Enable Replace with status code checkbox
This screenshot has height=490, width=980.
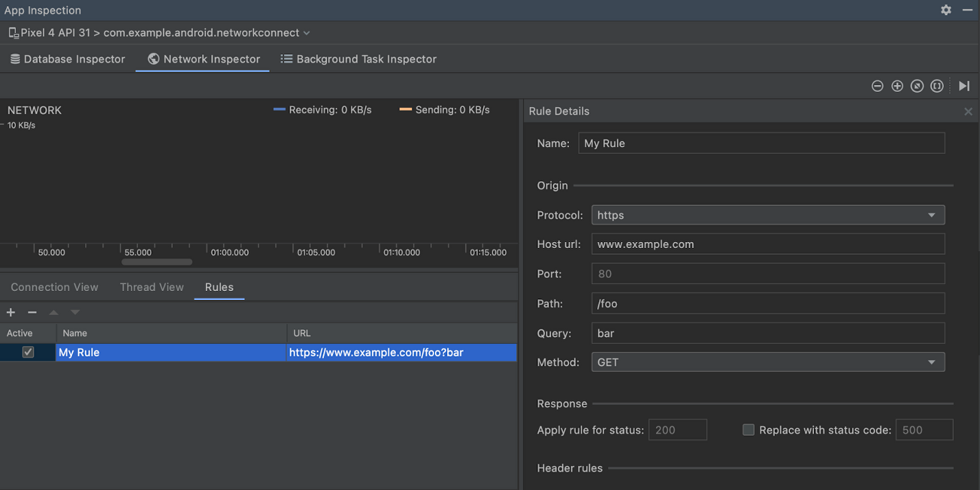point(749,430)
